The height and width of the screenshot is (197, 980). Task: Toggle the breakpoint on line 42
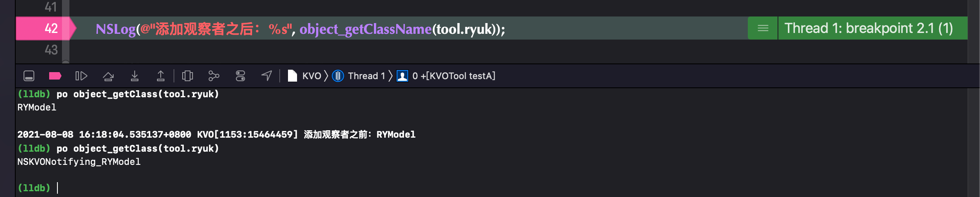pos(45,28)
